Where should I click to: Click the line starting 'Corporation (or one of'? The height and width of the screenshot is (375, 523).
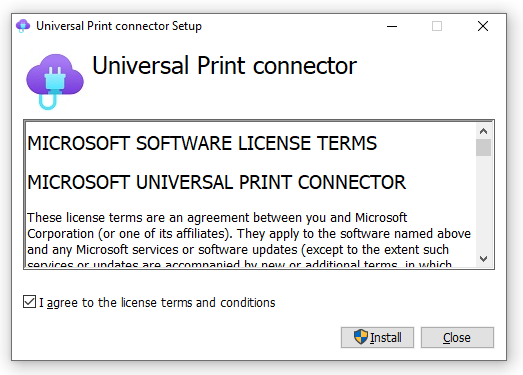pos(249,234)
